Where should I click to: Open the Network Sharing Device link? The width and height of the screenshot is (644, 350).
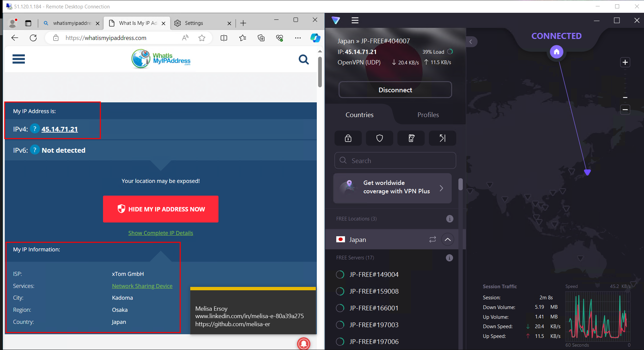click(x=142, y=286)
